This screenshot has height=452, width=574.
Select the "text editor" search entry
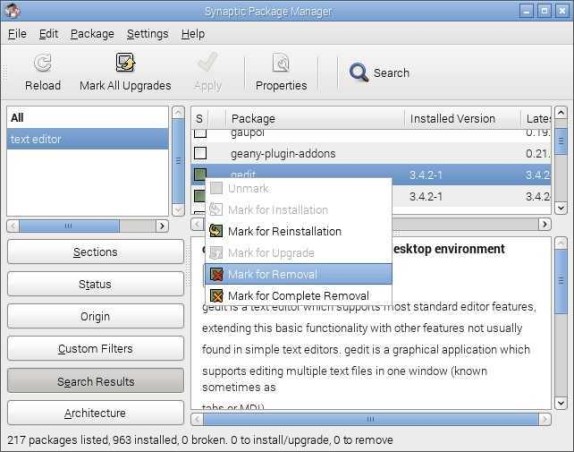point(87,139)
